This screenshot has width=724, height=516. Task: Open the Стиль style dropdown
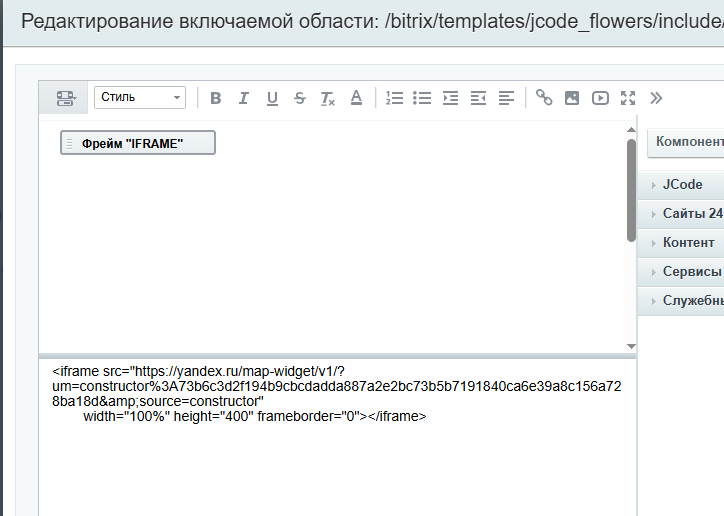point(140,97)
